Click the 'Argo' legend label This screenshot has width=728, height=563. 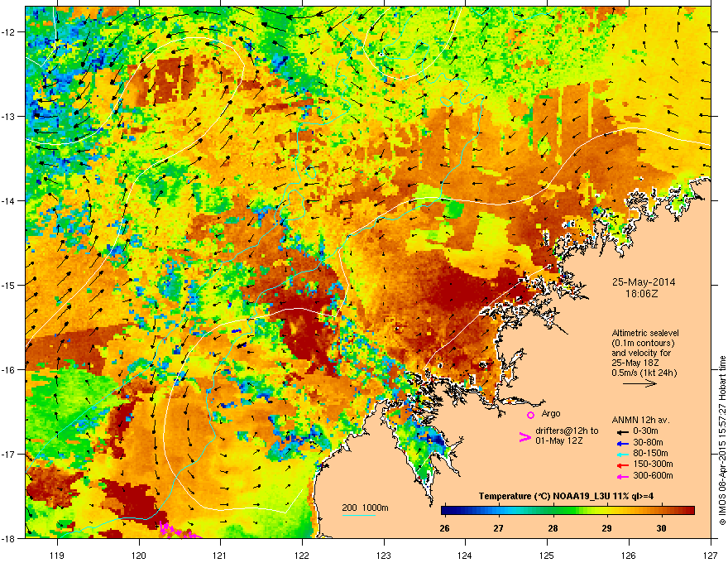(551, 413)
